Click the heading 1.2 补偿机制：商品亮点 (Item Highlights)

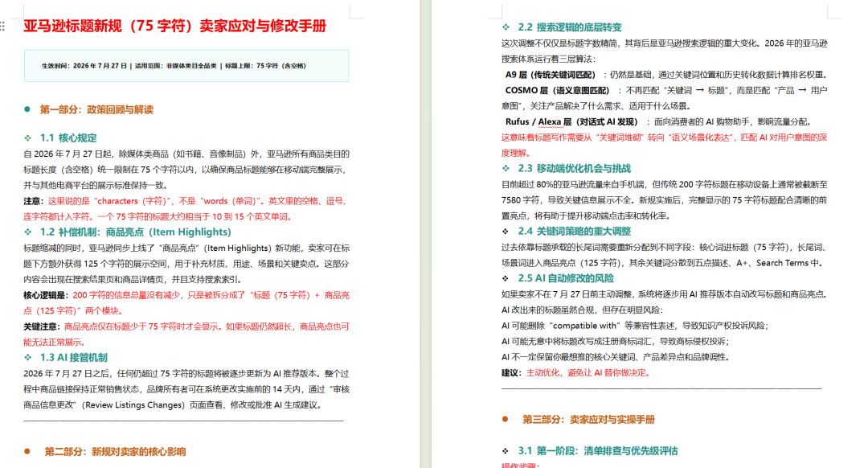(135, 232)
